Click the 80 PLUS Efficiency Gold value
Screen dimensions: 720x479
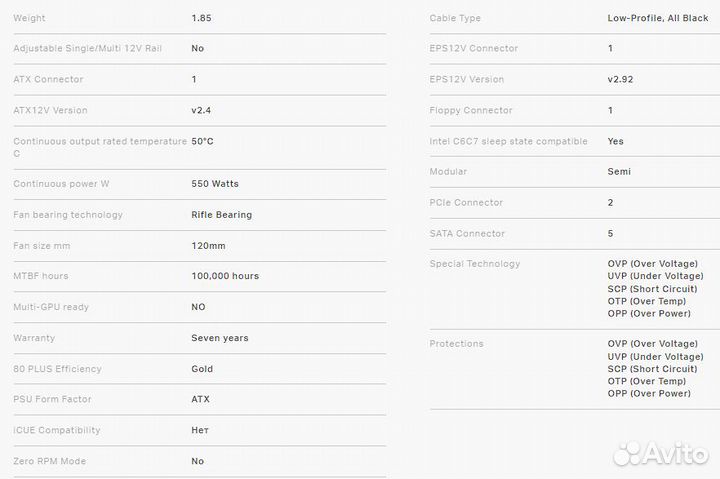(202, 369)
